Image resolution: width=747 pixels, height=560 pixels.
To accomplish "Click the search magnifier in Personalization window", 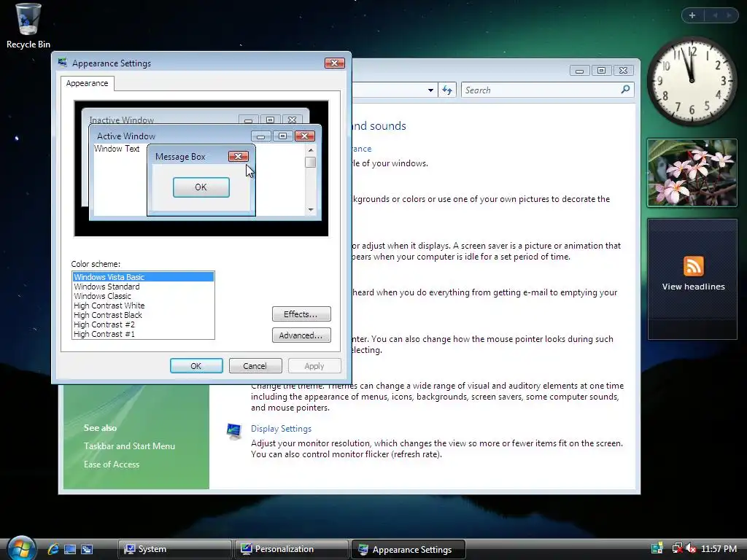I will click(x=625, y=90).
